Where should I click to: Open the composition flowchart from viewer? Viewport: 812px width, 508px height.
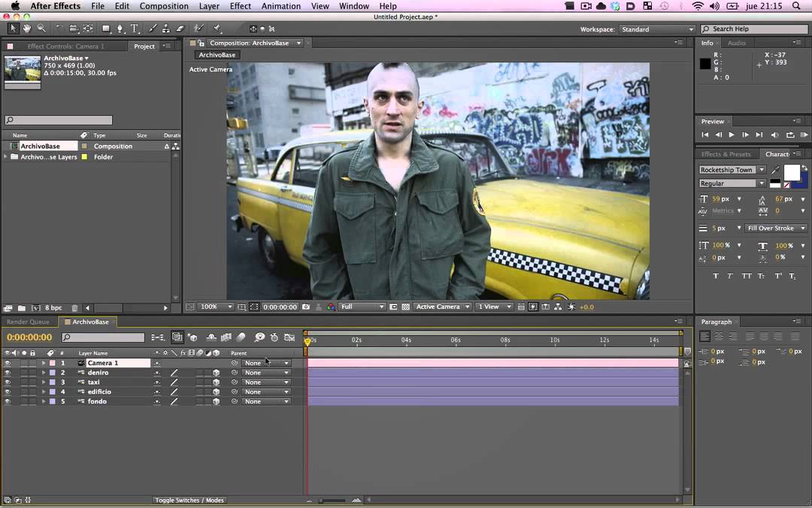pyautogui.click(x=558, y=307)
